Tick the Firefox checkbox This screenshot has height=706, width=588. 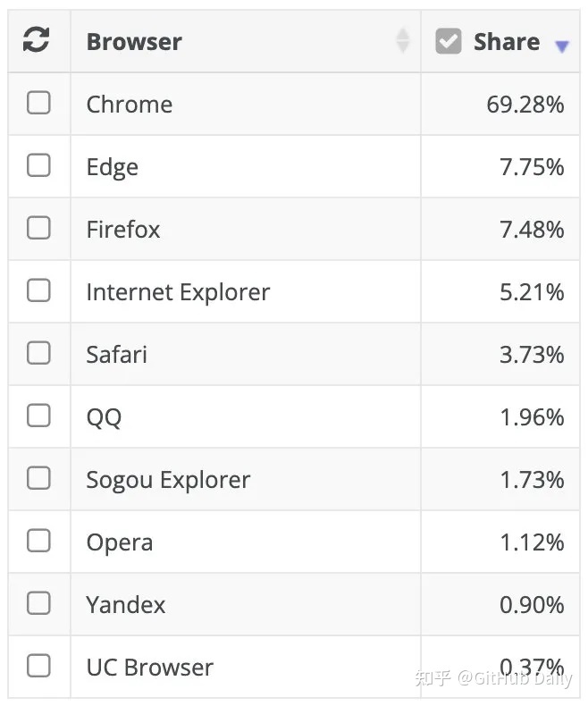coord(38,228)
